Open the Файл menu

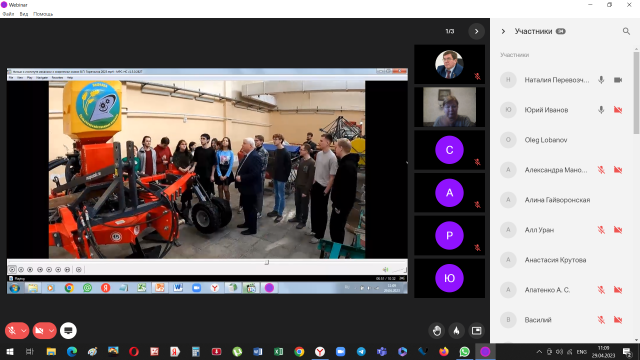[8, 14]
